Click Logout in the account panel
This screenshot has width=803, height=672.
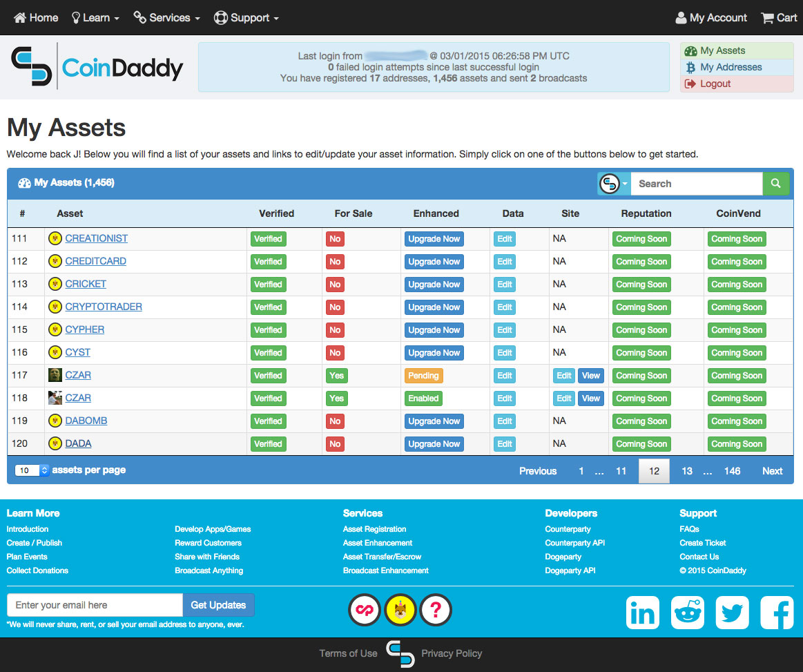pos(737,84)
